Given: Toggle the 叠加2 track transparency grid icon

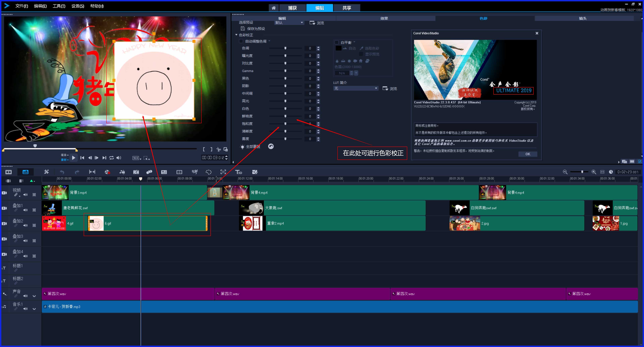Looking at the screenshot, I should 34,225.
